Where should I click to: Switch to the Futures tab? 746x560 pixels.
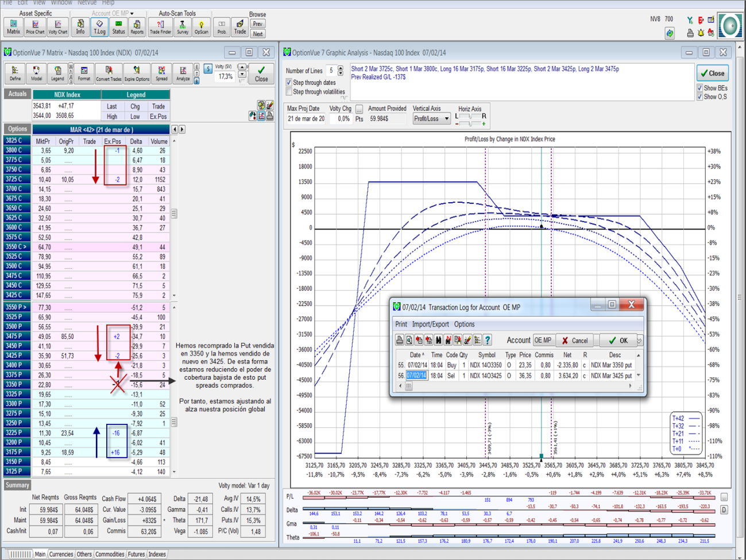[136, 554]
